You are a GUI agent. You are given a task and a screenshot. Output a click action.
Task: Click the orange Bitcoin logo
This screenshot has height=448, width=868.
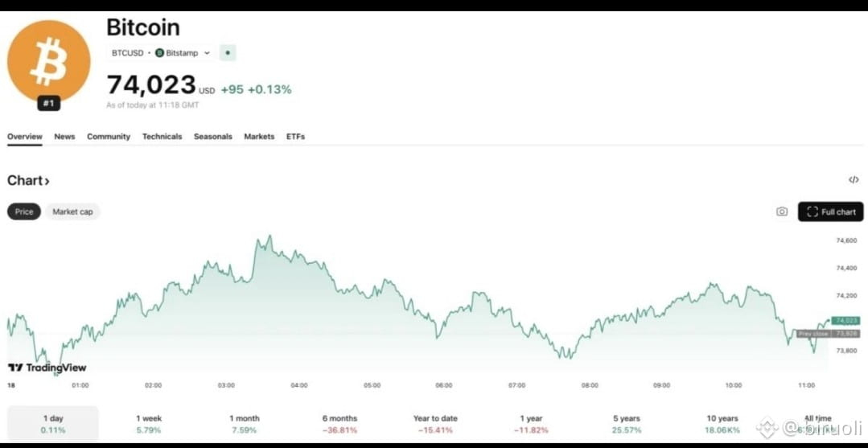(x=49, y=61)
